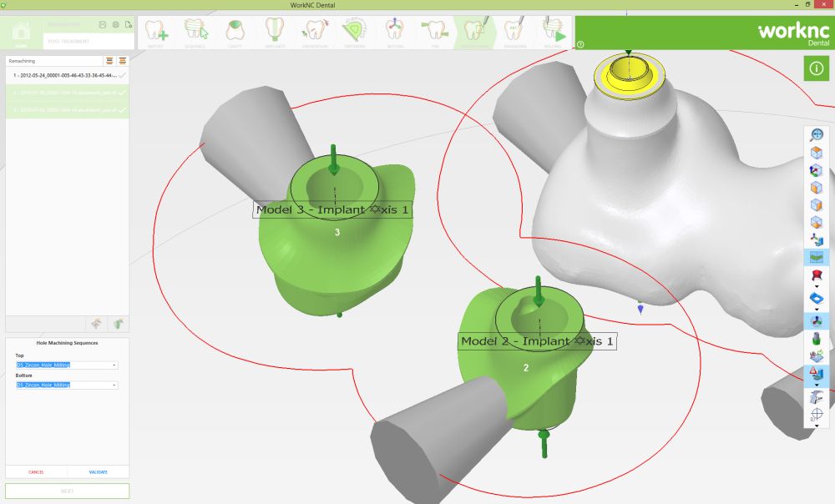835x504 pixels.
Task: Select the yellow implant ring on white model
Action: [629, 76]
